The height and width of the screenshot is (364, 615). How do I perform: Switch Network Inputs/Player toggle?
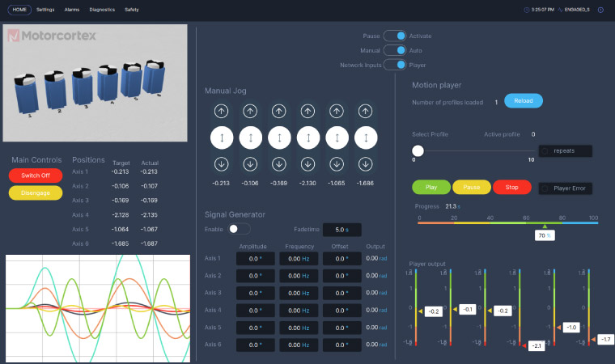pyautogui.click(x=395, y=65)
